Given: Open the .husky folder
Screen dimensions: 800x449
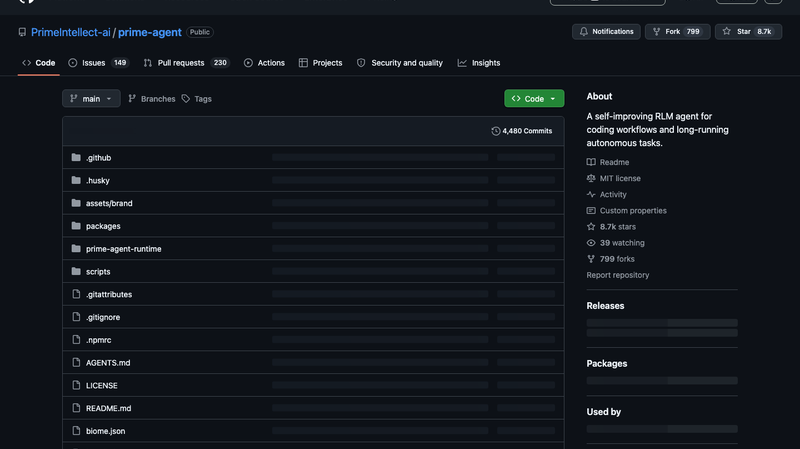Looking at the screenshot, I should (x=97, y=181).
